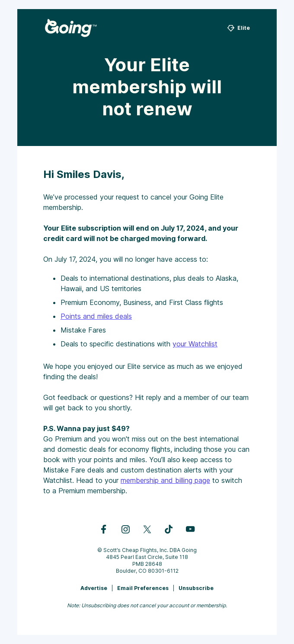This screenshot has width=294, height=644.
Task: Open the "membership and billing page" link
Action: pyautogui.click(x=165, y=480)
